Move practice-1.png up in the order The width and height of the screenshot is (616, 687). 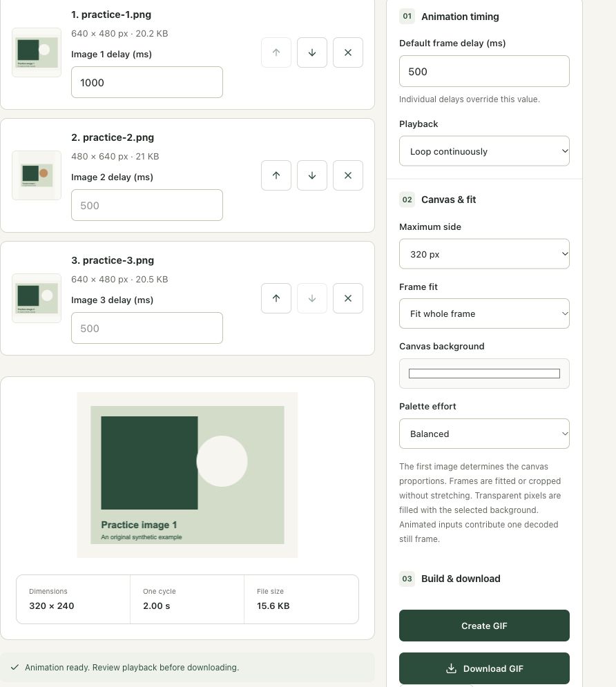[x=276, y=52]
